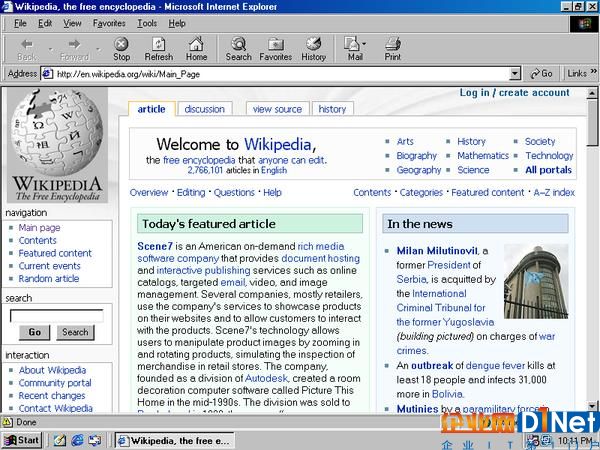Click Log in / create account
The image size is (600, 450).
(x=515, y=93)
